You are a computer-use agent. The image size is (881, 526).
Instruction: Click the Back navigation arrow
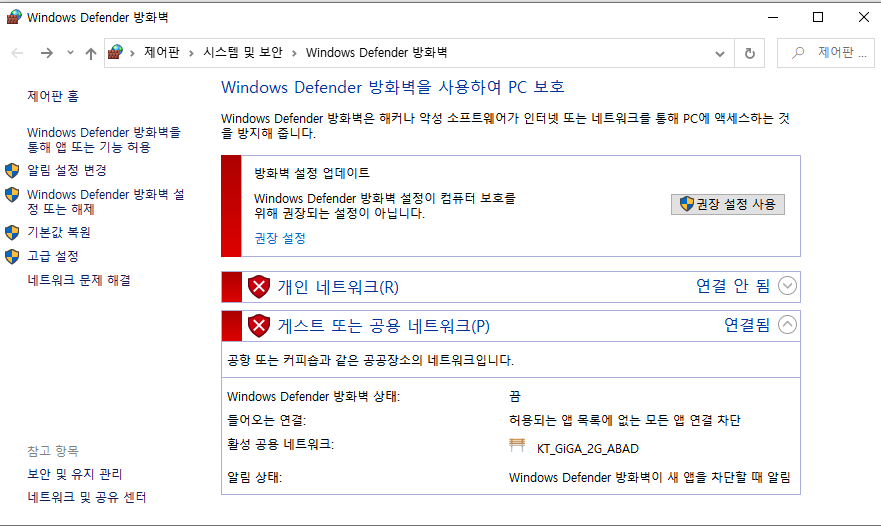coord(17,53)
